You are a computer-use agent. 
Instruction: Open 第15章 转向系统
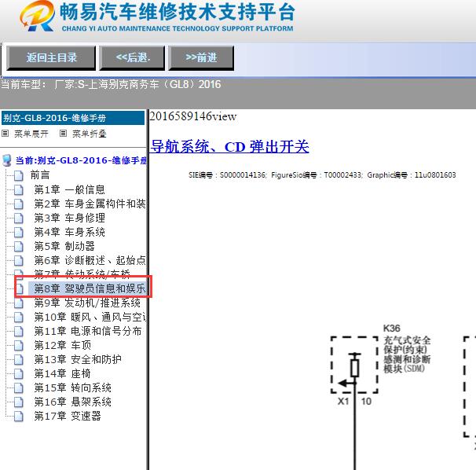[72, 388]
